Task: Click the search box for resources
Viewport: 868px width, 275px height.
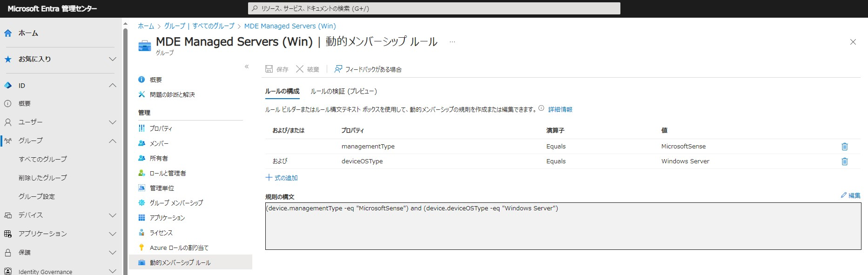Action: (434, 8)
